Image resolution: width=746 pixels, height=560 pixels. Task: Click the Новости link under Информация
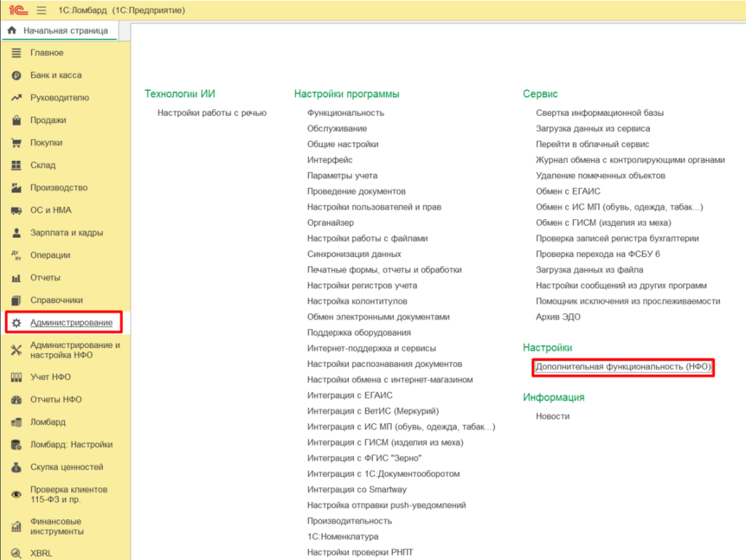pos(552,417)
